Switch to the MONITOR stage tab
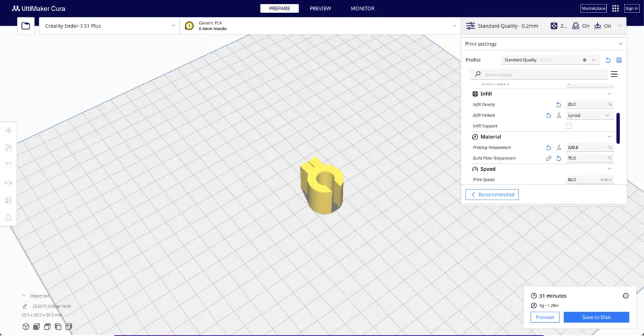This screenshot has width=644, height=336. click(x=363, y=8)
